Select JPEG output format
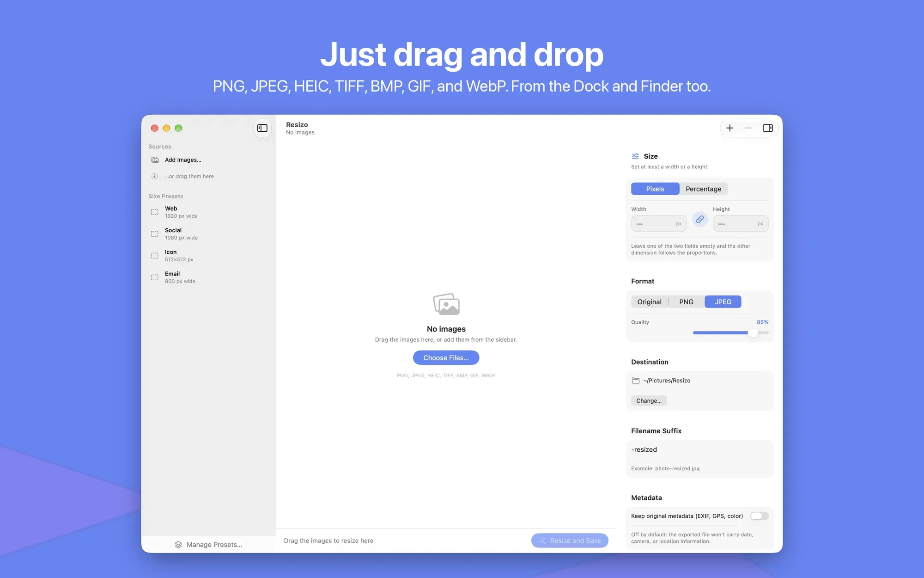This screenshot has height=578, width=924. tap(723, 302)
